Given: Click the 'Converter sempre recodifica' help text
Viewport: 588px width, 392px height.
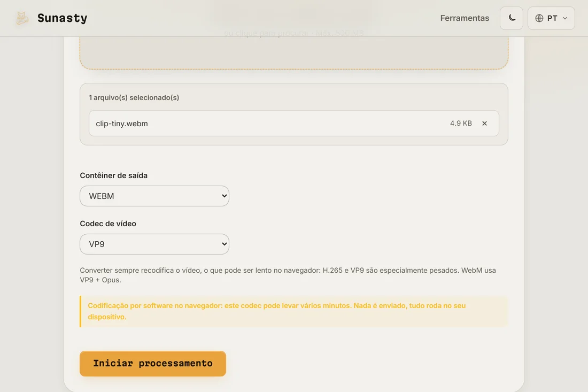Looking at the screenshot, I should click(x=288, y=275).
